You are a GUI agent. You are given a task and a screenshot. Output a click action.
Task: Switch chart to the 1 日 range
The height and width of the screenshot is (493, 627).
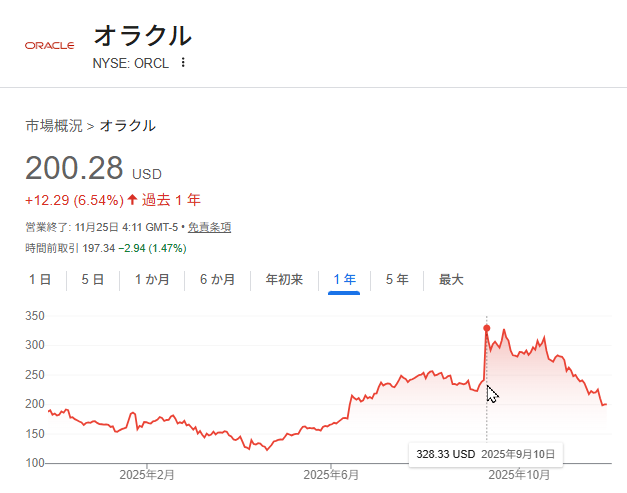[x=40, y=280]
